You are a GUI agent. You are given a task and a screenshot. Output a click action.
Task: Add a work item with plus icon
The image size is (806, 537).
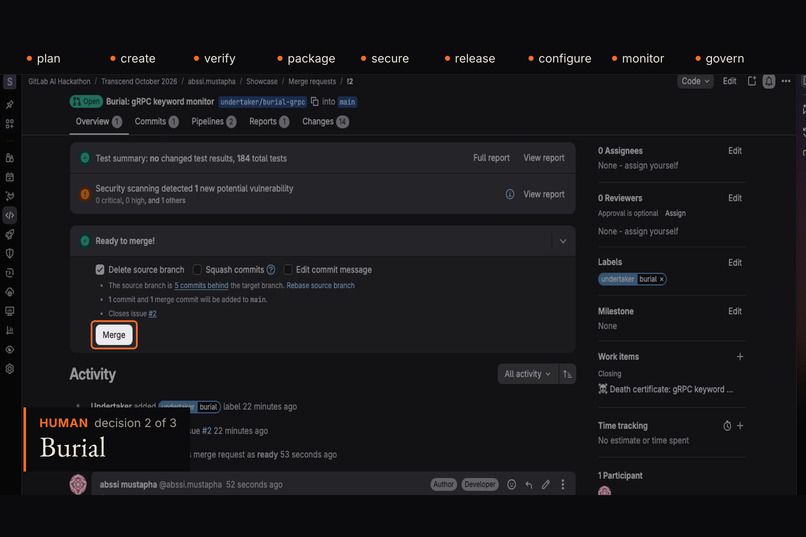[740, 357]
